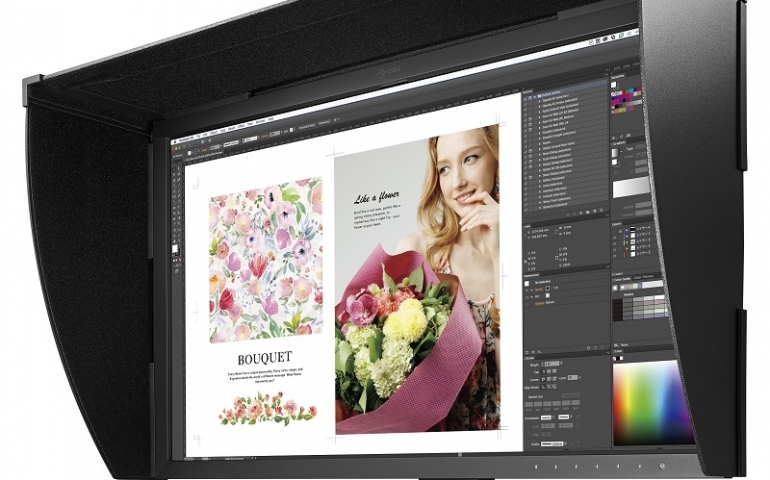The height and width of the screenshot is (480, 770).
Task: Click the white Fill box in toolbar
Action: pos(175,249)
